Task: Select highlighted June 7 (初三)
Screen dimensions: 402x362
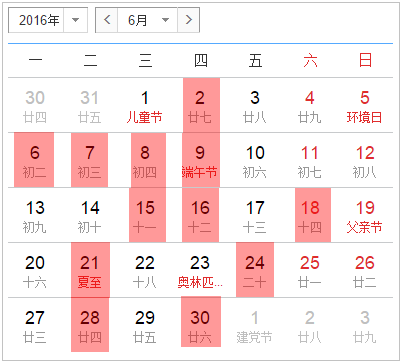Action: tap(89, 160)
